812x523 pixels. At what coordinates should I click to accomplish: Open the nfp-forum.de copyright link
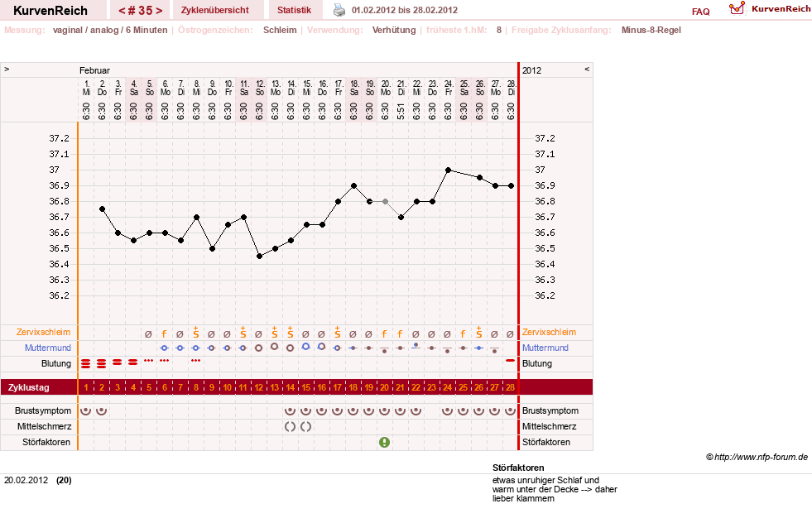tap(757, 457)
